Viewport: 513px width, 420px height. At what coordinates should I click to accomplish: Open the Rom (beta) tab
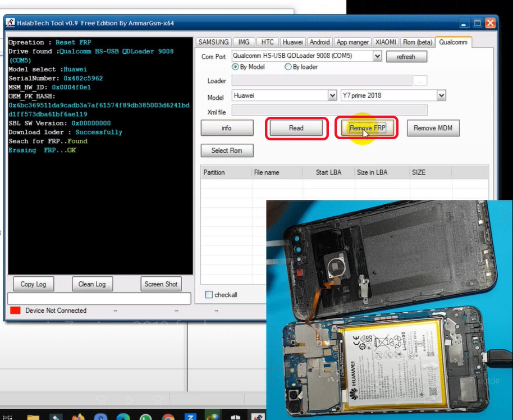[x=418, y=42]
